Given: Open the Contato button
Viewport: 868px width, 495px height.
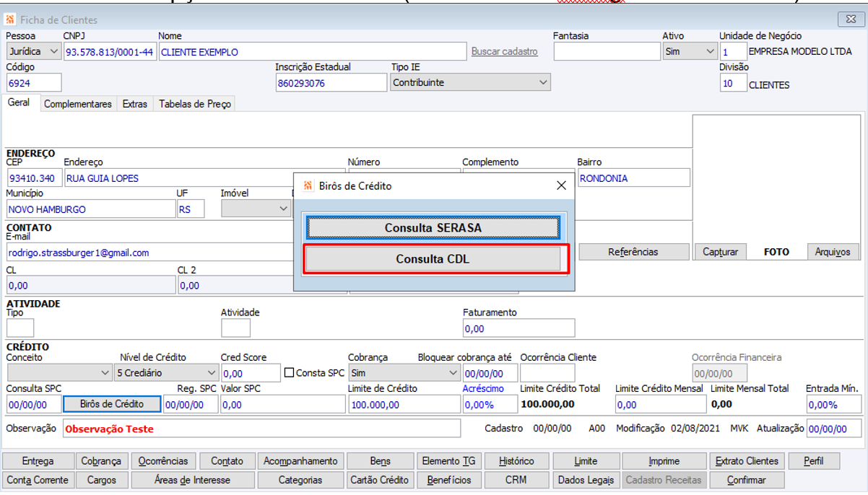Looking at the screenshot, I should 227,461.
